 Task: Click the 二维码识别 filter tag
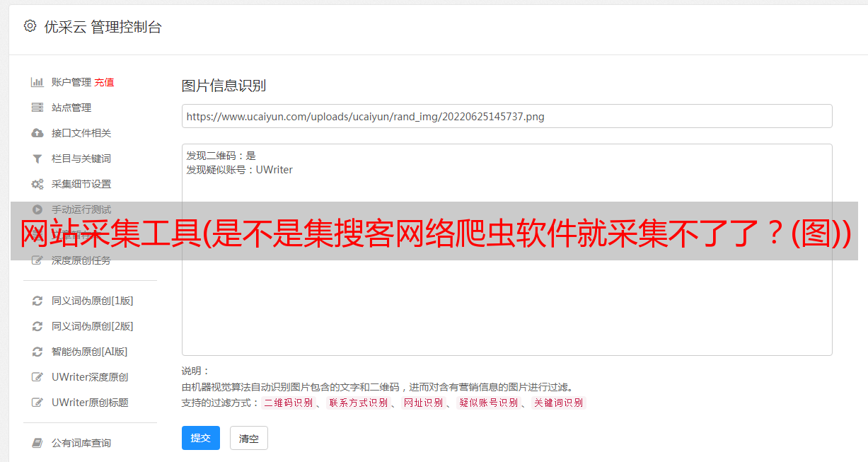coord(288,403)
